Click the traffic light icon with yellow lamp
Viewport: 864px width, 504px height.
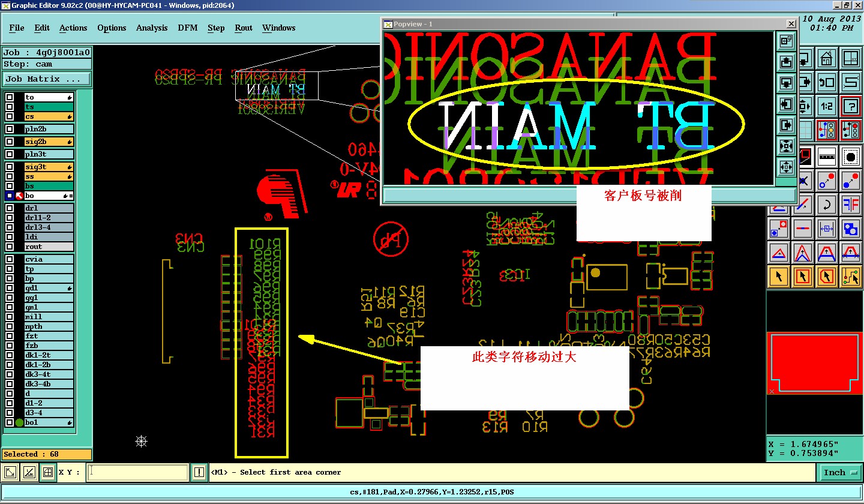point(827,130)
